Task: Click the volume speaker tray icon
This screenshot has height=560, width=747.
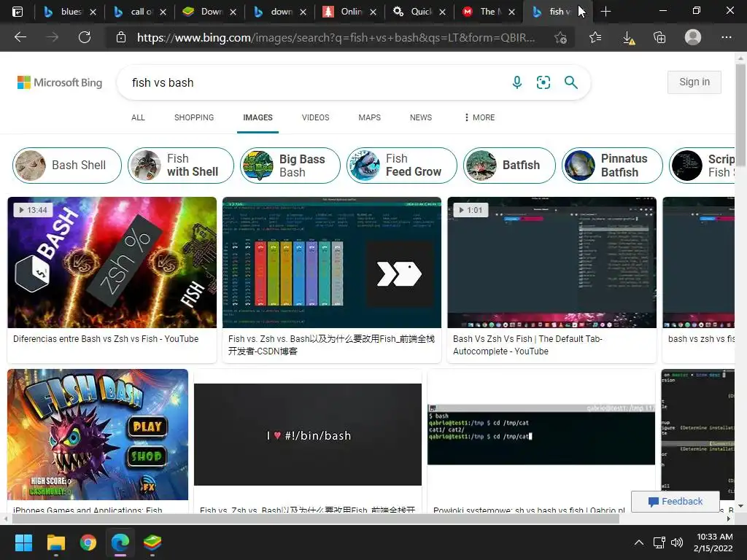Action: [676, 542]
